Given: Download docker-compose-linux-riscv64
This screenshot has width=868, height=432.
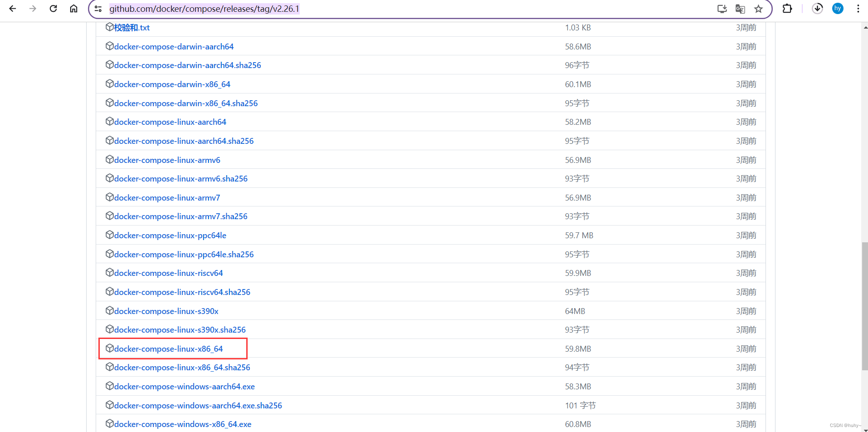Looking at the screenshot, I should click(169, 273).
